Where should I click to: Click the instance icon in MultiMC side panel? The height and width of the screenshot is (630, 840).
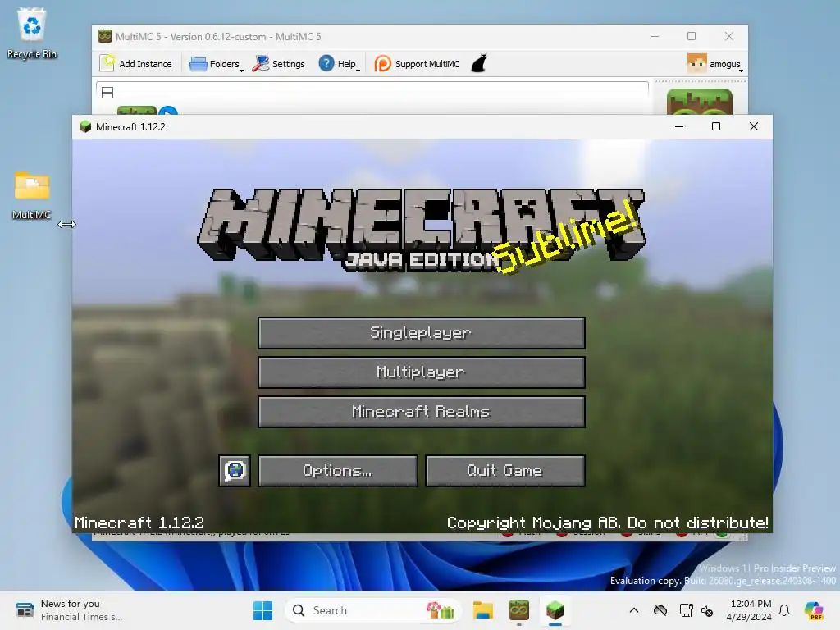coord(699,102)
